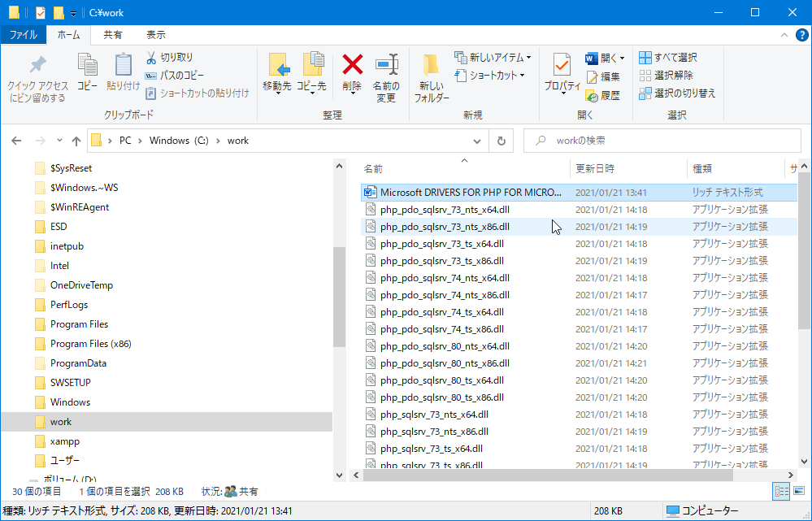Select the xampp folder in navigation tree

(x=64, y=441)
